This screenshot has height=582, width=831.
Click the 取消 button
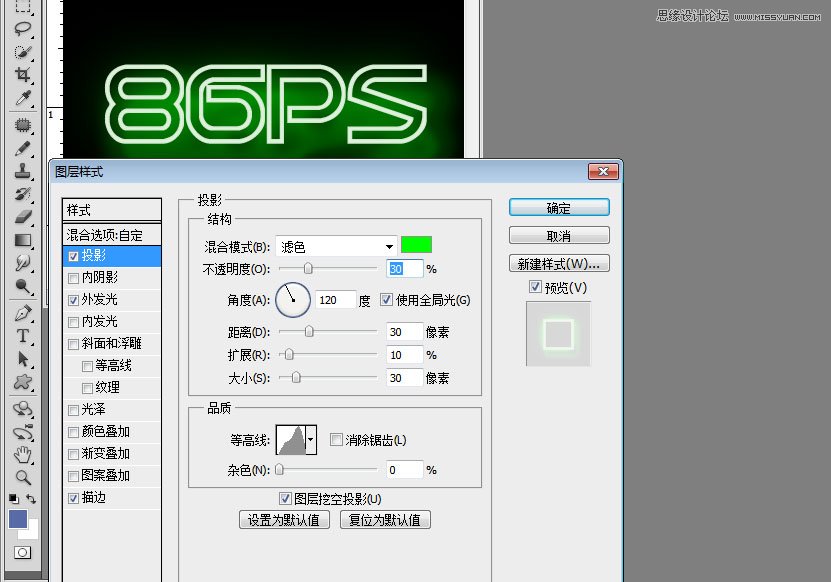(559, 235)
